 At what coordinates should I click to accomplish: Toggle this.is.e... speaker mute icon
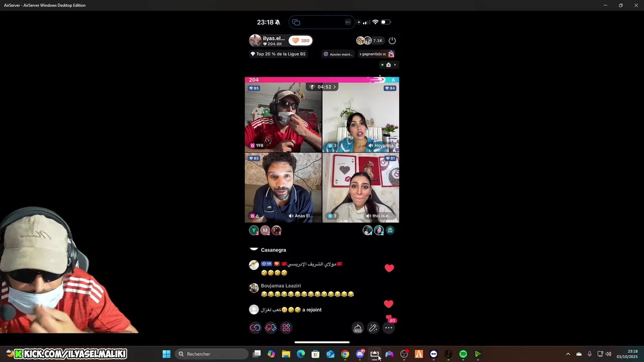tap(368, 216)
